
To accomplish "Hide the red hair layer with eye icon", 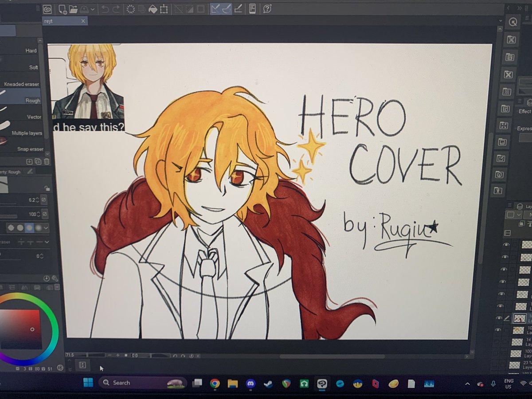I will [x=499, y=318].
